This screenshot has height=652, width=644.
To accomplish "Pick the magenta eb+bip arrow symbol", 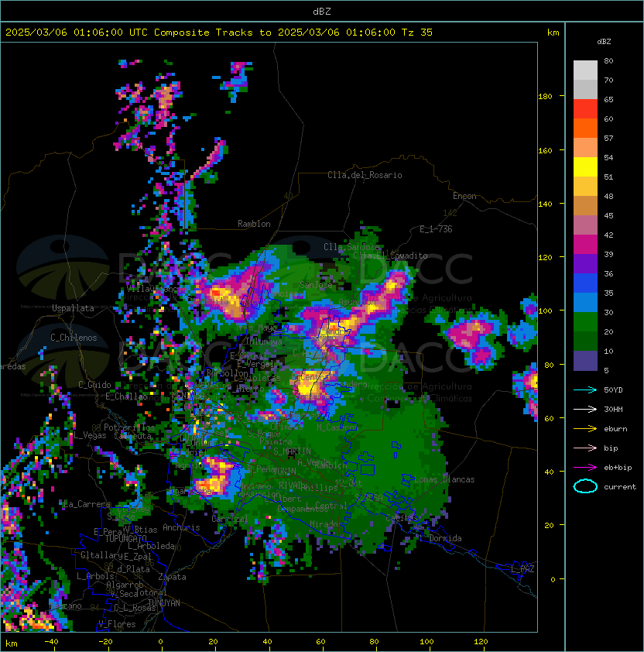I will 585,468.
